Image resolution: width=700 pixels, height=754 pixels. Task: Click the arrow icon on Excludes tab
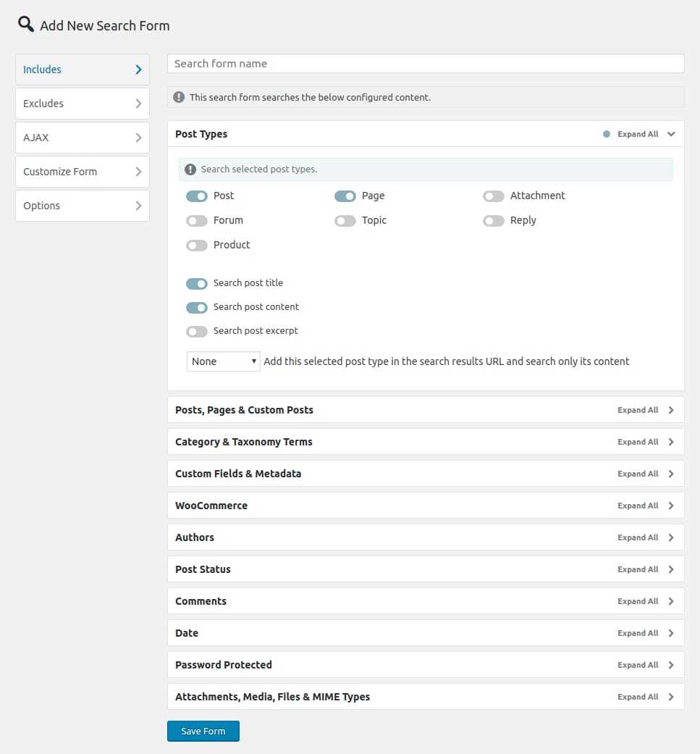(x=138, y=104)
